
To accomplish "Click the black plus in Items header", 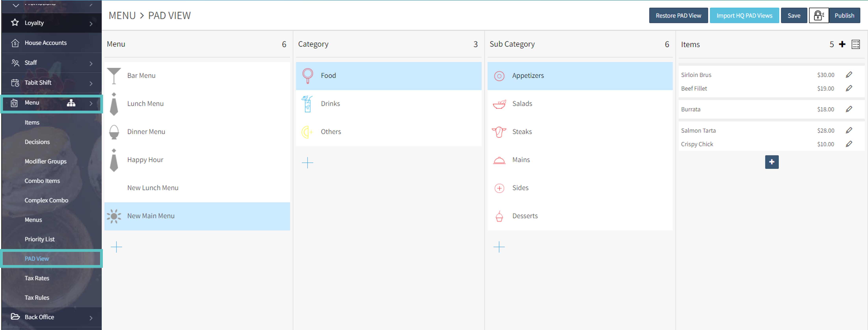I will pyautogui.click(x=842, y=44).
